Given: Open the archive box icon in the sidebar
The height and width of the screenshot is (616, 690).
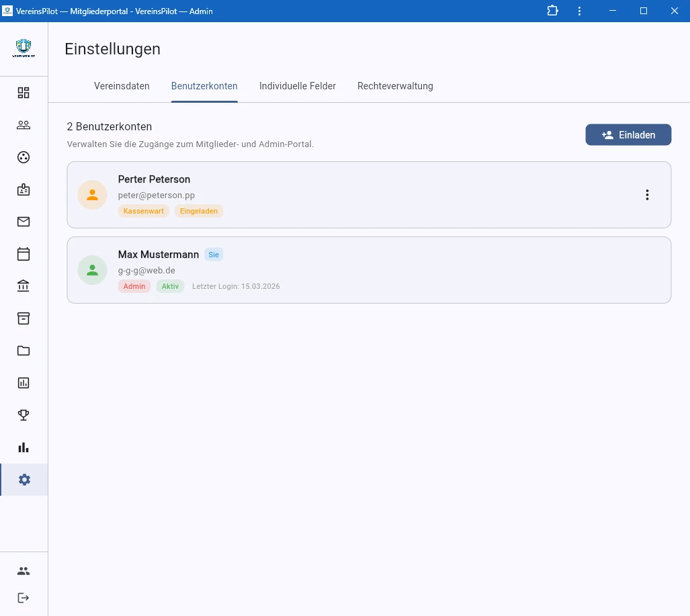Looking at the screenshot, I should click(x=24, y=318).
